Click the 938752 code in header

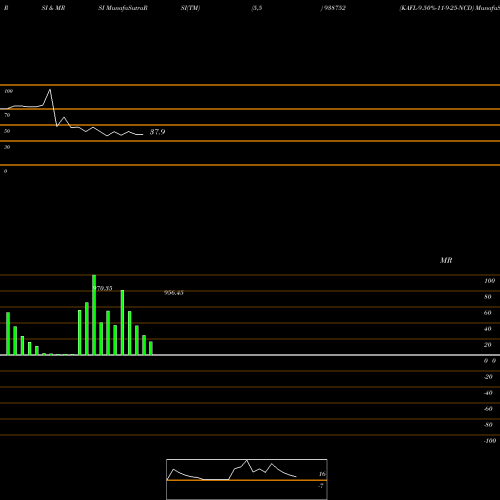click(334, 8)
